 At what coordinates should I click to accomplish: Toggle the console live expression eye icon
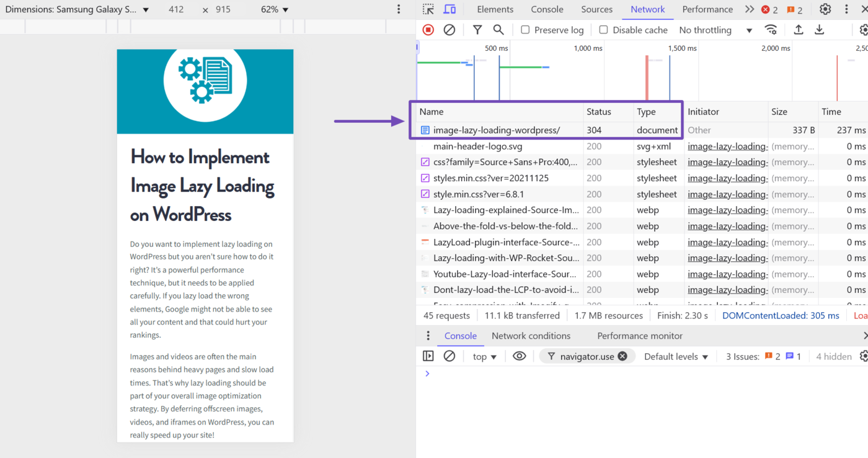519,356
